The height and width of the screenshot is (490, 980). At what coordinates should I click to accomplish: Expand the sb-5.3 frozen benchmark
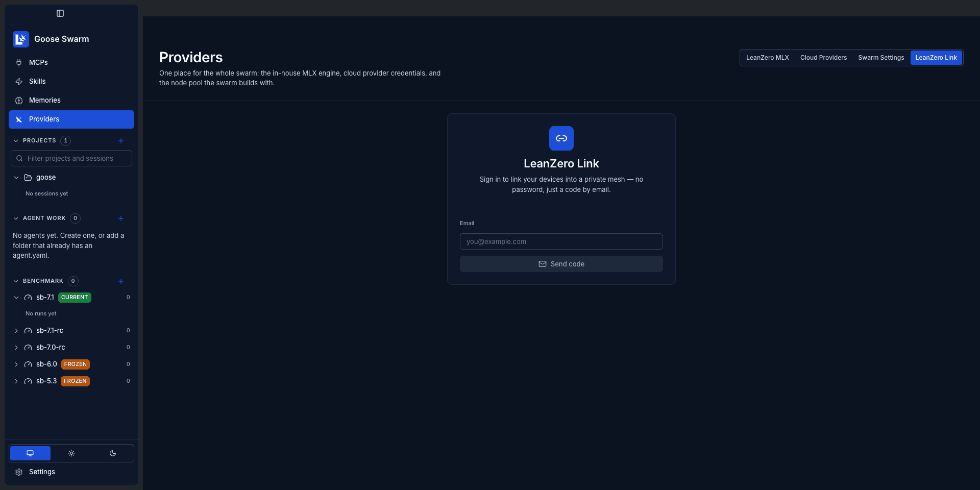click(x=16, y=381)
